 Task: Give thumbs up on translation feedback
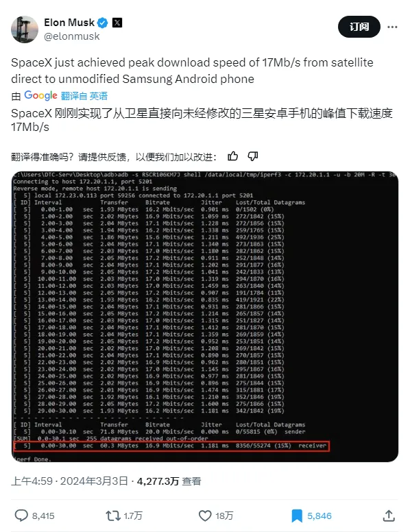coord(233,156)
